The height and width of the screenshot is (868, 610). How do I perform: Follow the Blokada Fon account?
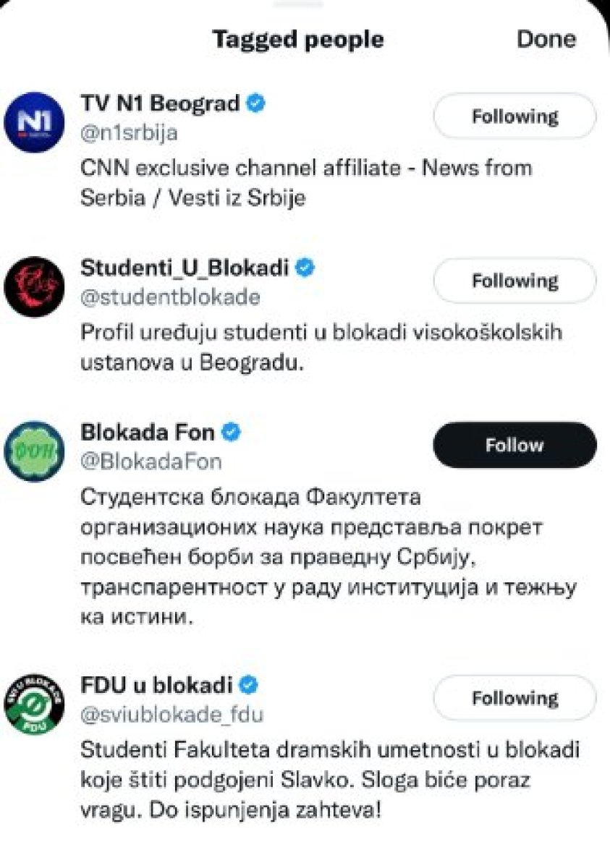514,445
